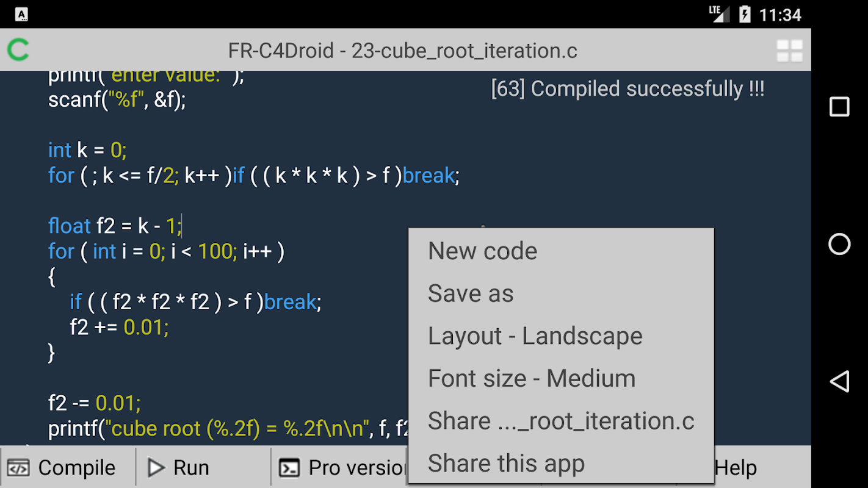Place cursor after float f2 = k - 1;
Viewport: 868px width, 488px height.
(x=182, y=226)
